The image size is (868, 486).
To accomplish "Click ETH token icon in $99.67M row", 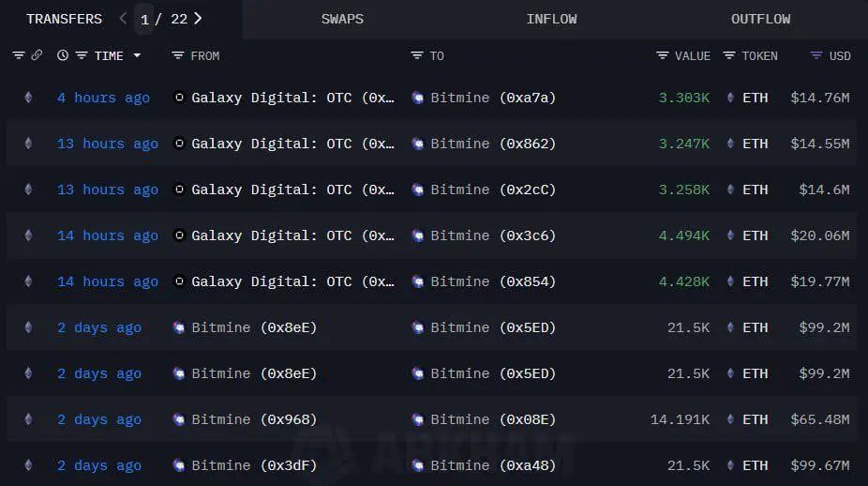I will click(731, 466).
